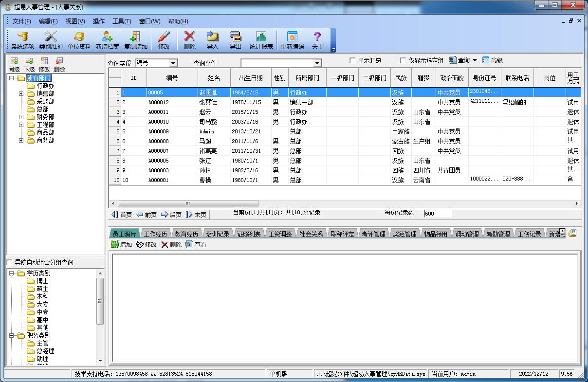Go to 末页 last page button
Screen dimensions: 588x382
tap(196, 215)
